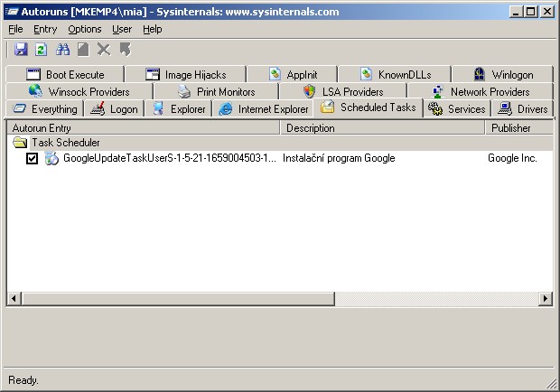Open the Options menu

85,29
